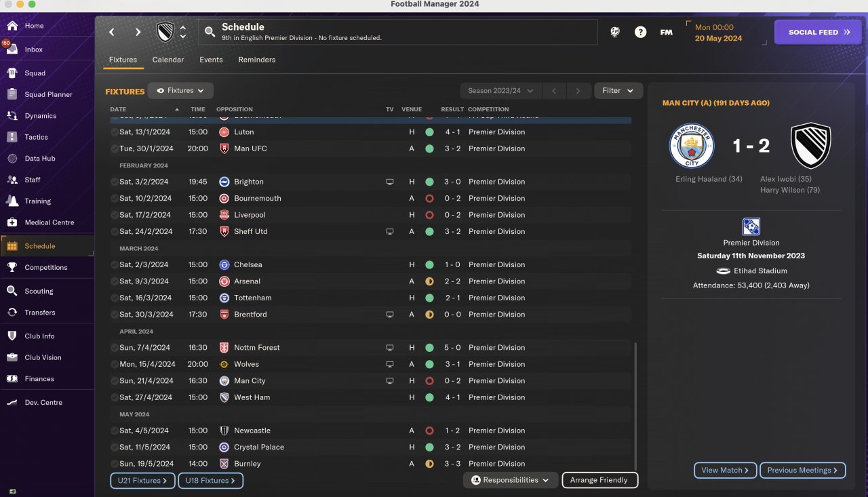Click the View Match button
The width and height of the screenshot is (868, 497).
(726, 471)
